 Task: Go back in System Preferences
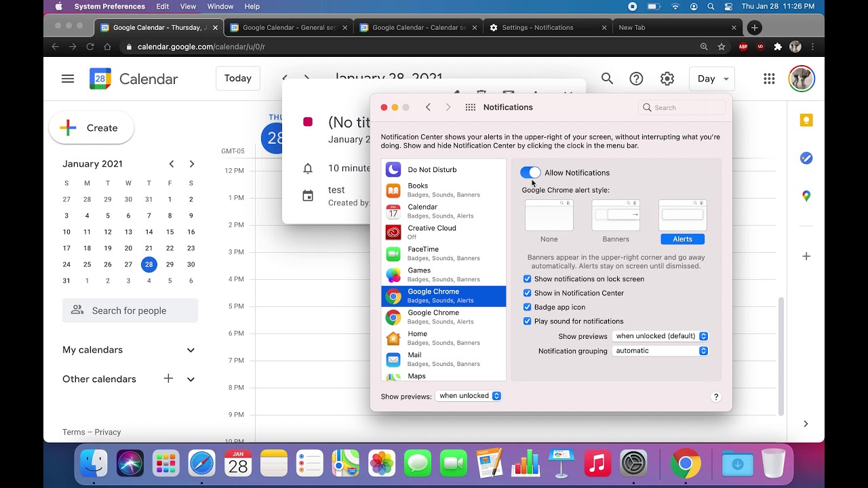tap(428, 108)
